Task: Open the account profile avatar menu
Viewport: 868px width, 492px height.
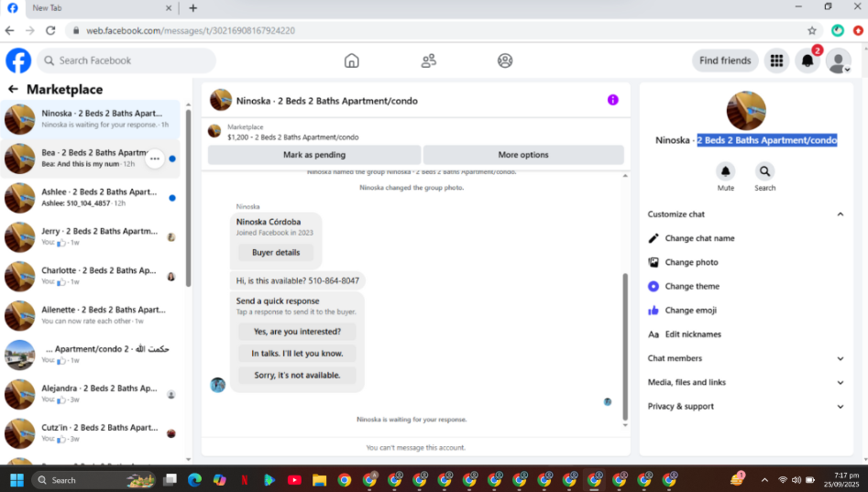Action: pos(839,60)
